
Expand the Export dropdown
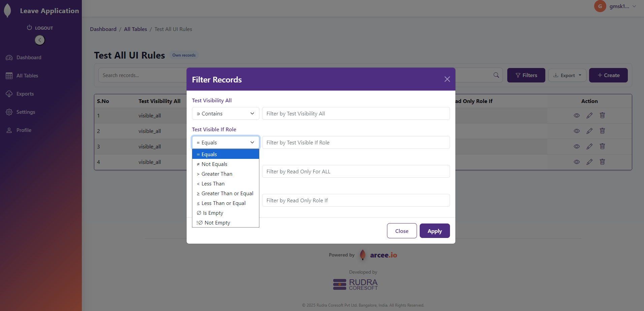[567, 75]
